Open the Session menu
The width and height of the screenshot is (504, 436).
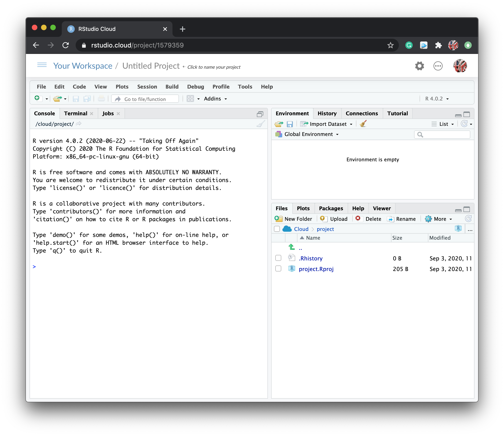click(x=147, y=87)
